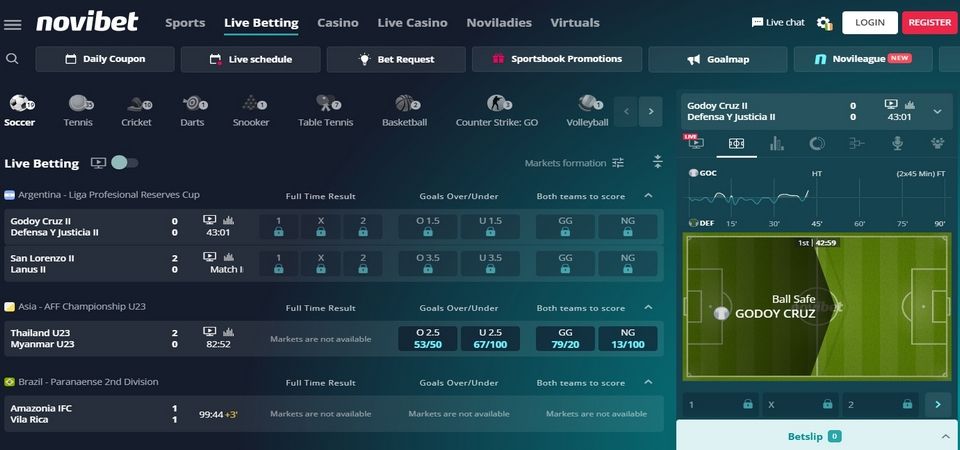960x450 pixels.
Task: Select GG odds 79/20 for Thailand U23
Action: (565, 339)
